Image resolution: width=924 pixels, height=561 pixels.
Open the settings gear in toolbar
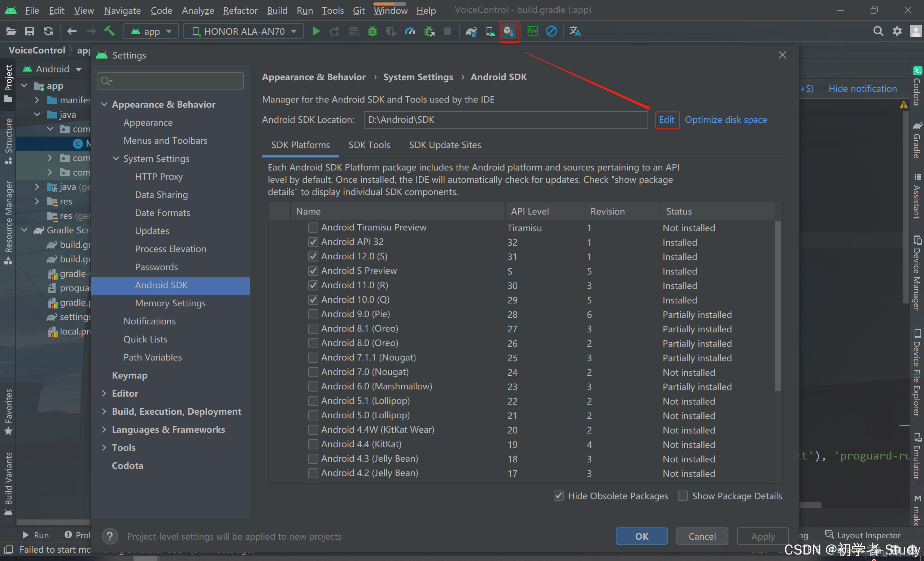pos(897,31)
